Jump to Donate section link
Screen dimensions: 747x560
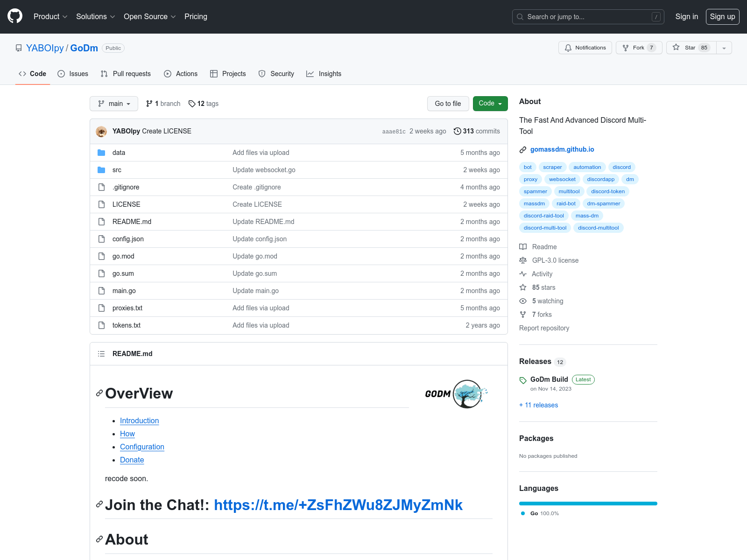(132, 460)
